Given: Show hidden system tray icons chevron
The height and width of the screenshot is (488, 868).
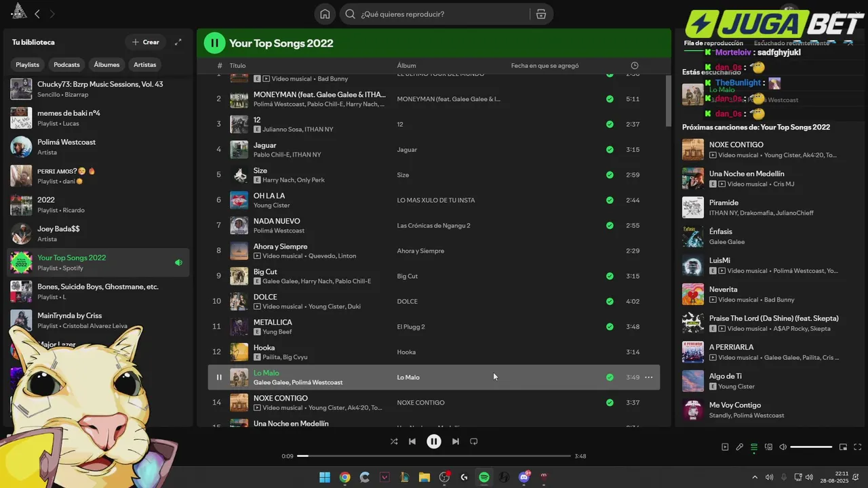Looking at the screenshot, I should [x=755, y=477].
